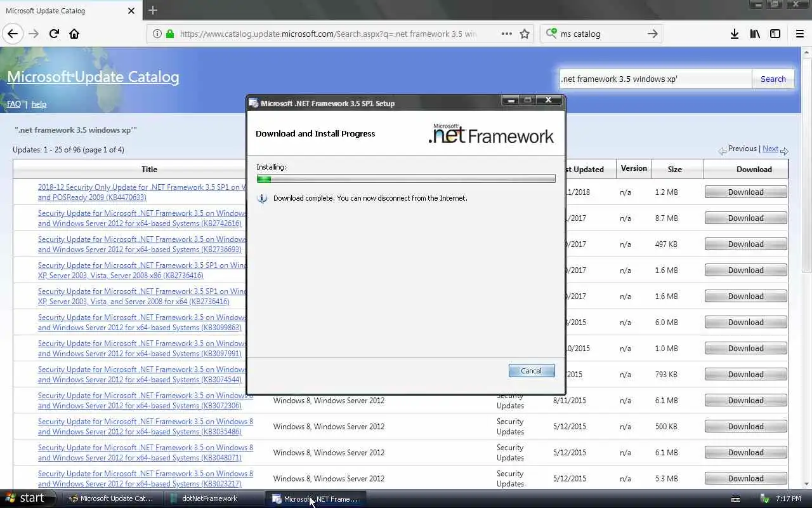Open the hamburger application menu
This screenshot has height=508, width=812.
coord(799,34)
